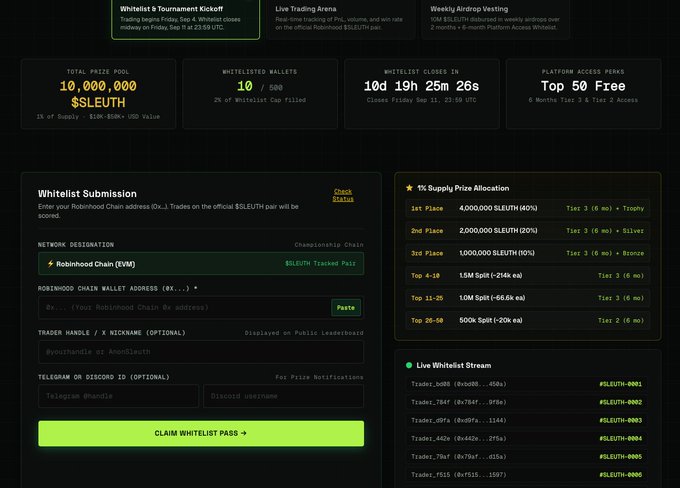Focus the trader handle nickname field

click(201, 352)
